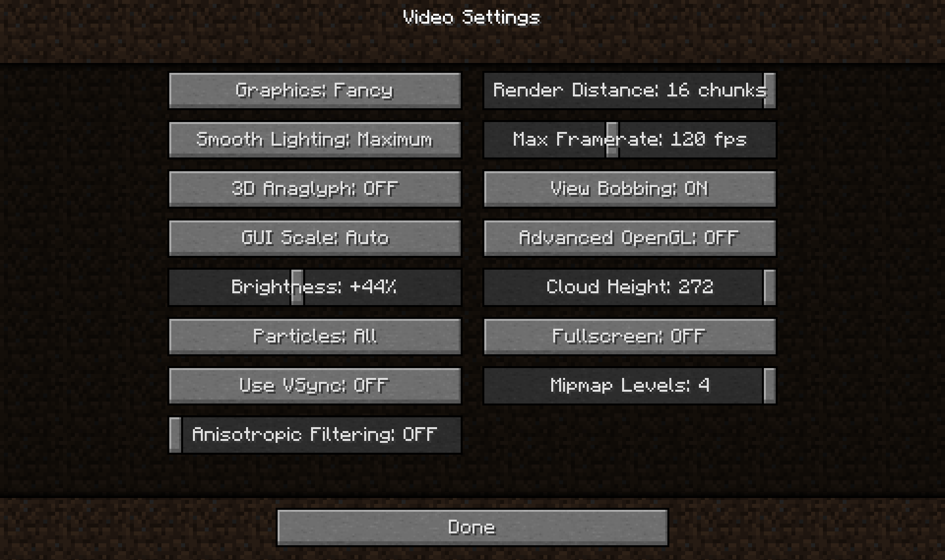Image resolution: width=945 pixels, height=560 pixels.
Task: Click the Done button
Action: tap(472, 526)
